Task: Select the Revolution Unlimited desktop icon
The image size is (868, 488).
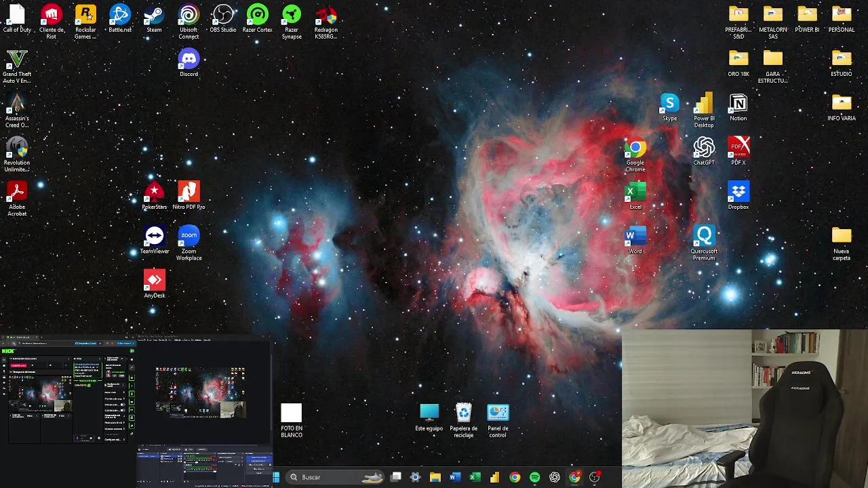Action: pyautogui.click(x=17, y=155)
